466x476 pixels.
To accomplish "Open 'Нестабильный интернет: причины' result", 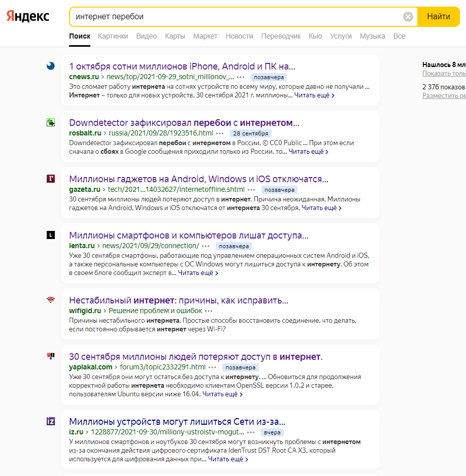I will tap(179, 300).
